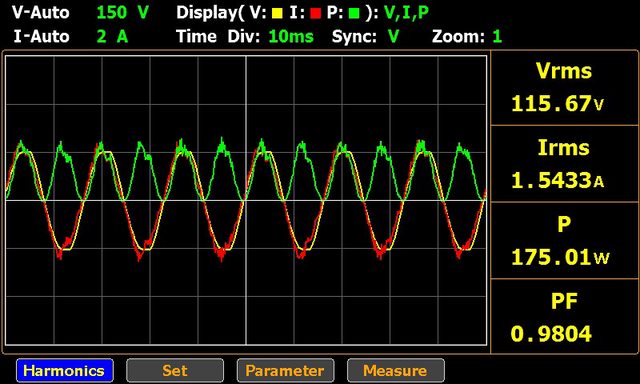Adjust the 10ms time division value
Viewport: 640px width, 384px height.
tap(291, 37)
